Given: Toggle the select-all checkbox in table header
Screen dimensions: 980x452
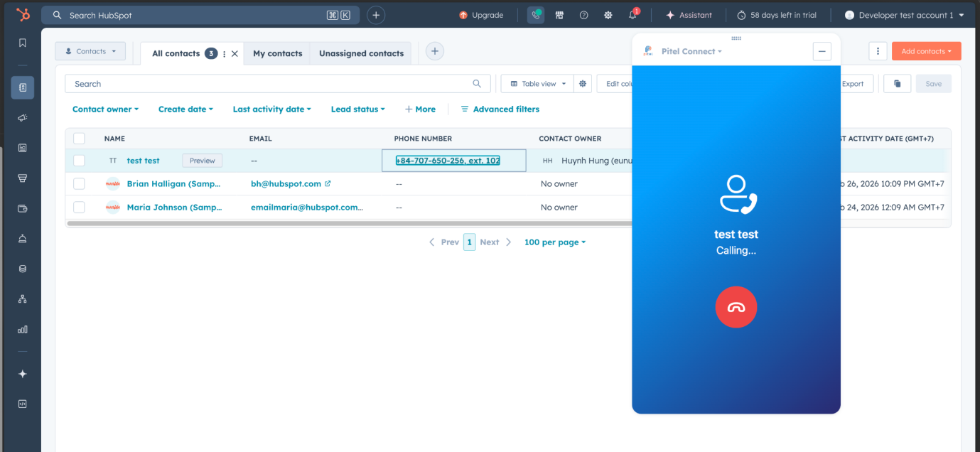Looking at the screenshot, I should (79, 139).
